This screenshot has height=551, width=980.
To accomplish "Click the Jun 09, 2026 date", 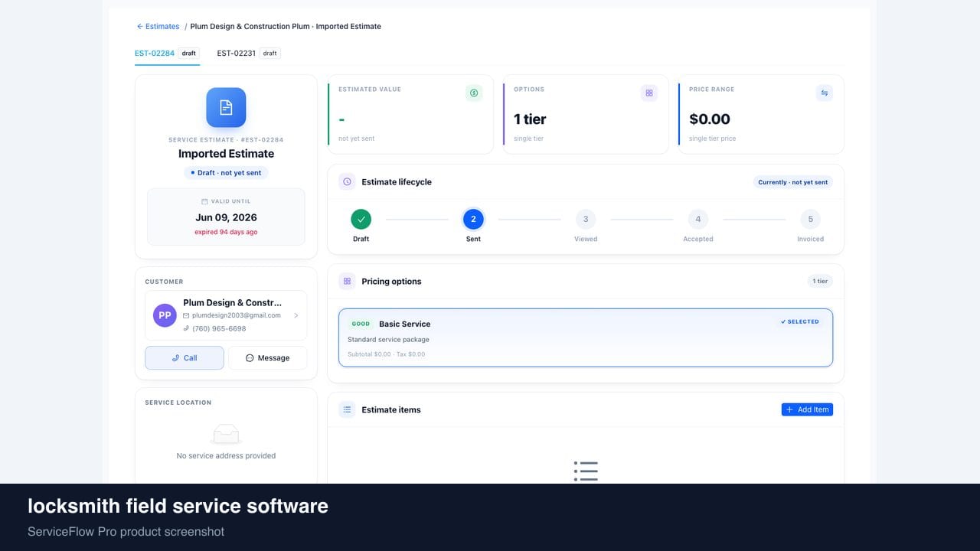I will pos(226,217).
